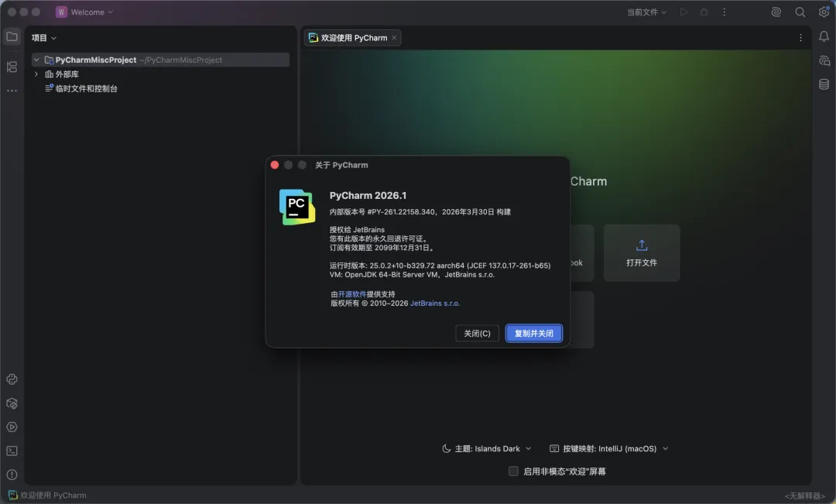Open the 主题 Islands Dark theme dropdown
836x504 pixels.
(487, 448)
